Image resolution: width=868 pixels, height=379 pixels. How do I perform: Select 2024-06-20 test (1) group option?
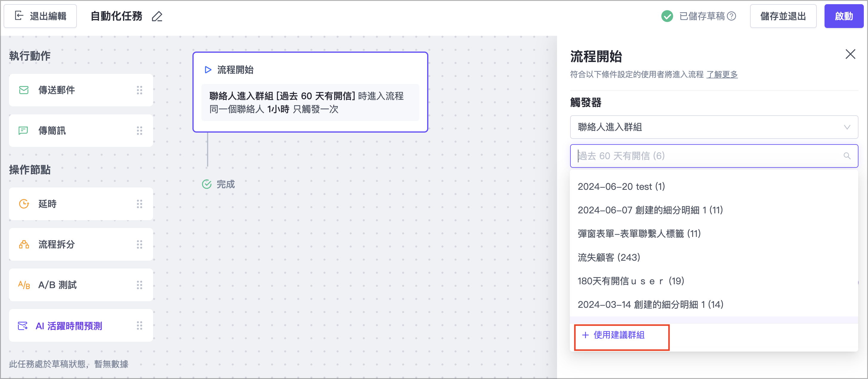(x=621, y=187)
